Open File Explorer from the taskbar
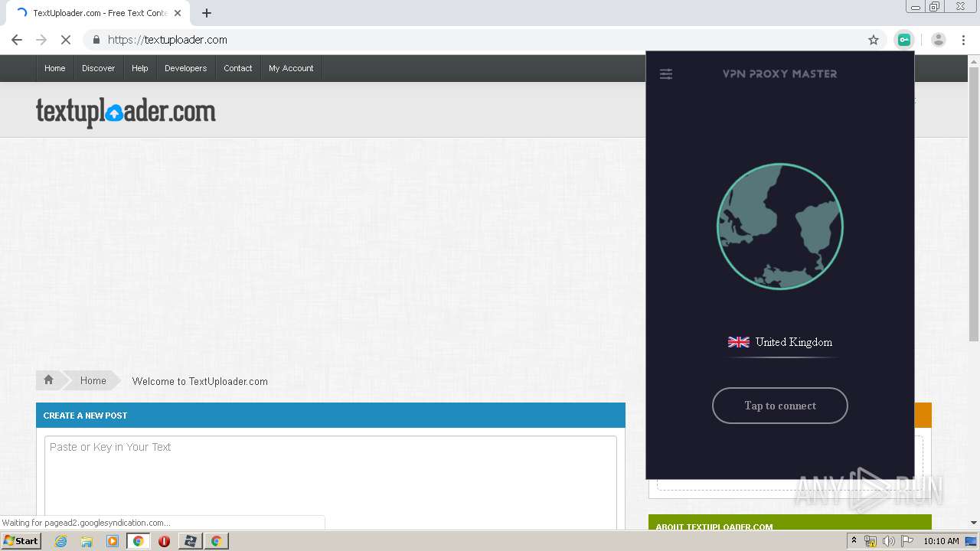The width and height of the screenshot is (980, 551). click(x=87, y=541)
